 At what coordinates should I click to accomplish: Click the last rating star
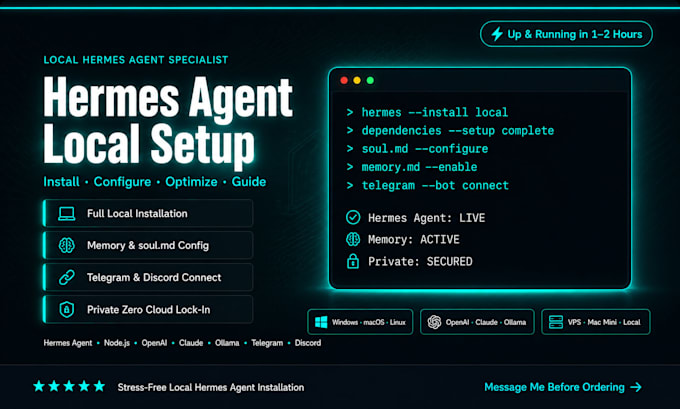[99, 386]
